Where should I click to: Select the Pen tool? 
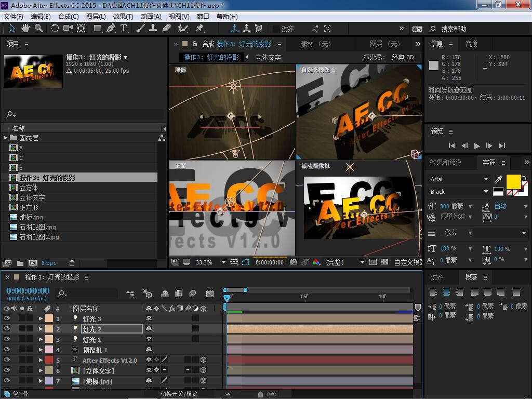click(111, 29)
